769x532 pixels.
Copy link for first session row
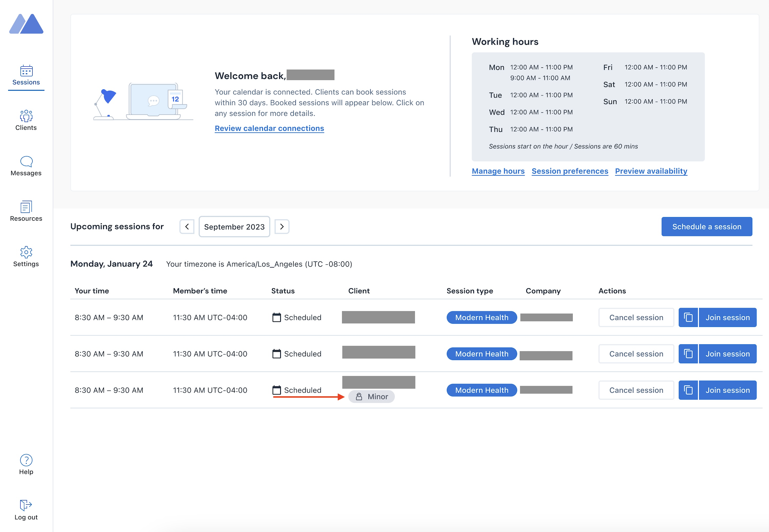[688, 317]
